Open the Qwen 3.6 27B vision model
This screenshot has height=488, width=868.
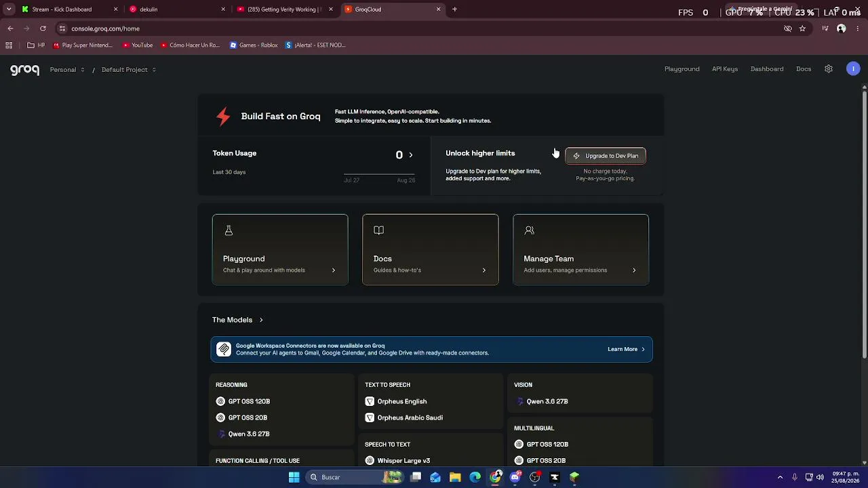coord(541,401)
